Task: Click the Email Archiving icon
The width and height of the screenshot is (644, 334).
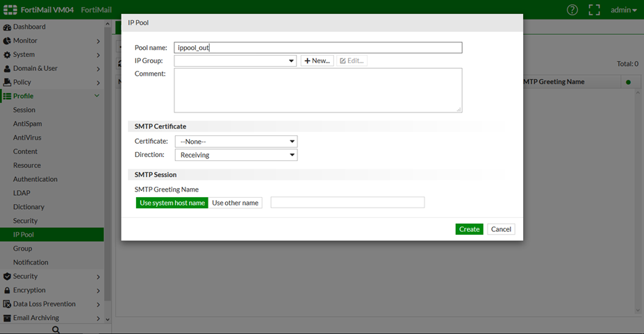Action: (x=8, y=318)
